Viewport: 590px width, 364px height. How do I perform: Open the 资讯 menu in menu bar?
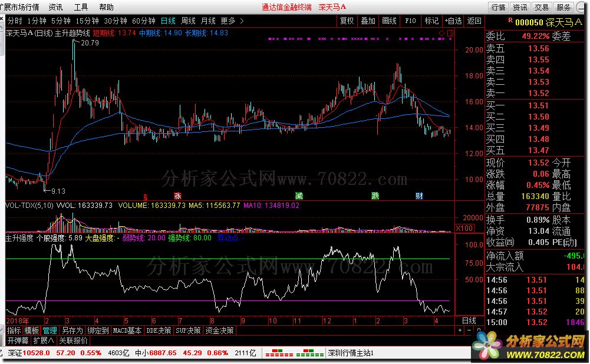pos(55,7)
